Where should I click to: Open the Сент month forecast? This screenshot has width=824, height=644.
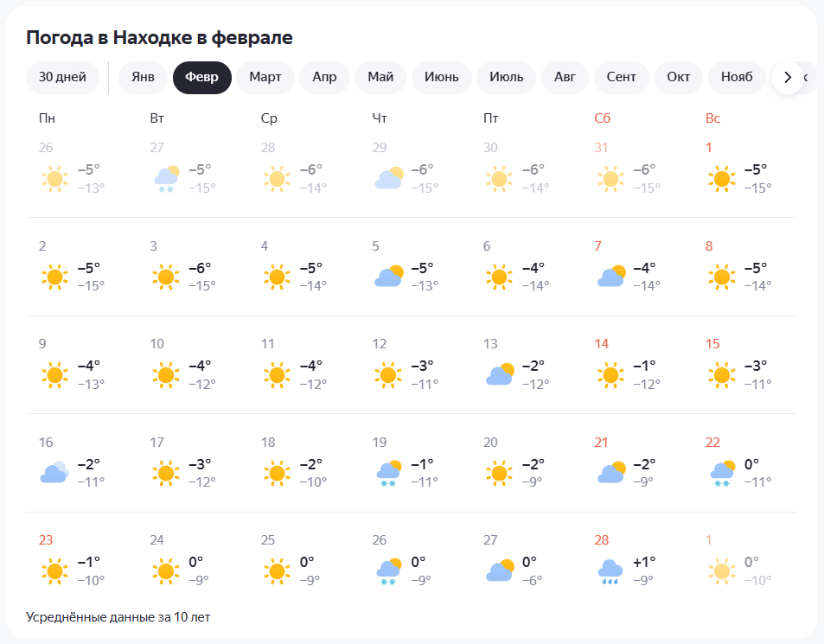coord(621,77)
